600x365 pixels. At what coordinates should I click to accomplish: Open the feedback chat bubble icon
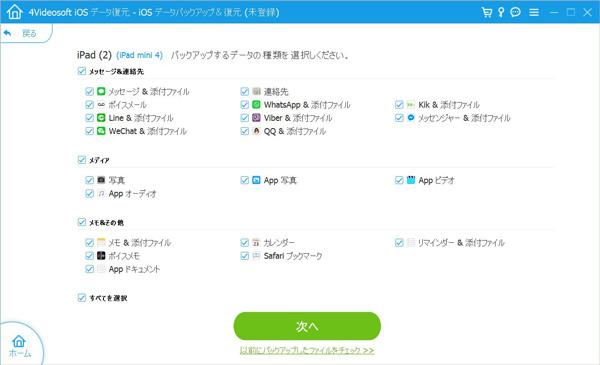click(x=515, y=12)
